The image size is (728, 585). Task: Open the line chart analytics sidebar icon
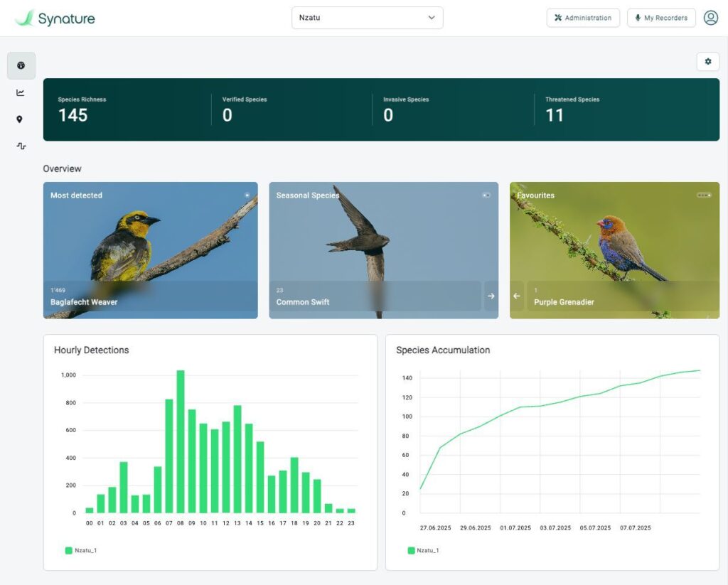21,92
